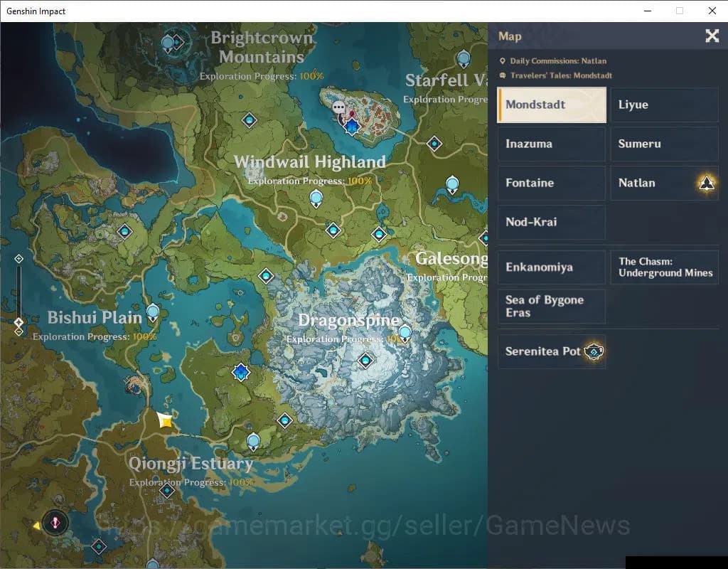The width and height of the screenshot is (728, 569).
Task: Click the yellow player arrow marker
Action: (166, 420)
